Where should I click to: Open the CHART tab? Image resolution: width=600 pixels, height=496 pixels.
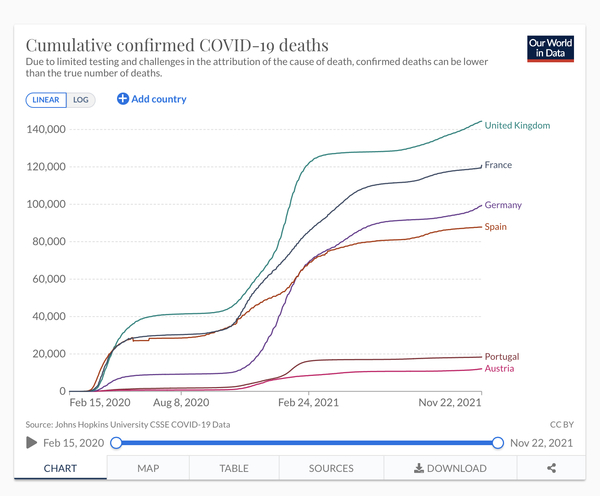(x=61, y=468)
